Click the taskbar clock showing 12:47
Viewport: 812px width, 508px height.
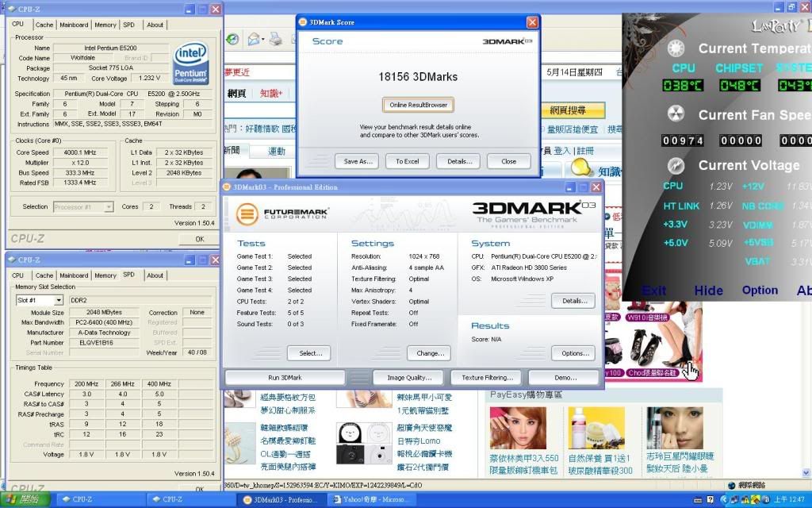coord(789,499)
